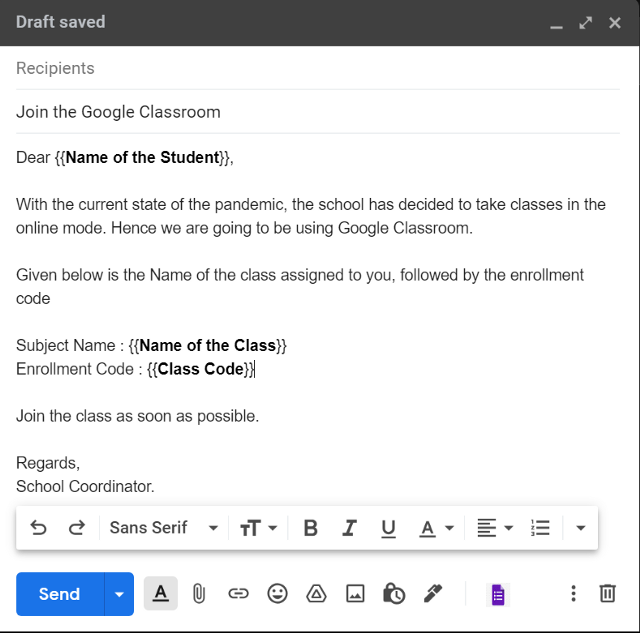Toggle the formatting options toolbar
Image resolution: width=640 pixels, height=633 pixels.
(x=161, y=593)
